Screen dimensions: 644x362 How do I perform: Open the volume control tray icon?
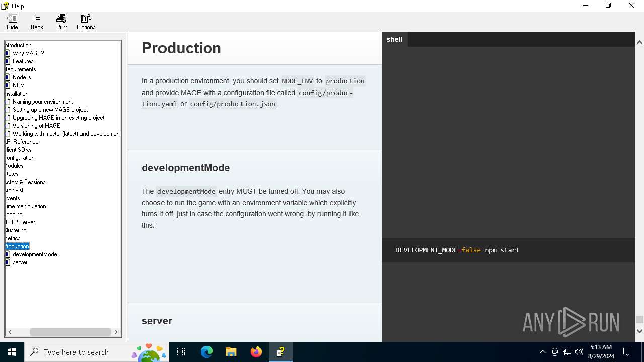[x=579, y=352]
